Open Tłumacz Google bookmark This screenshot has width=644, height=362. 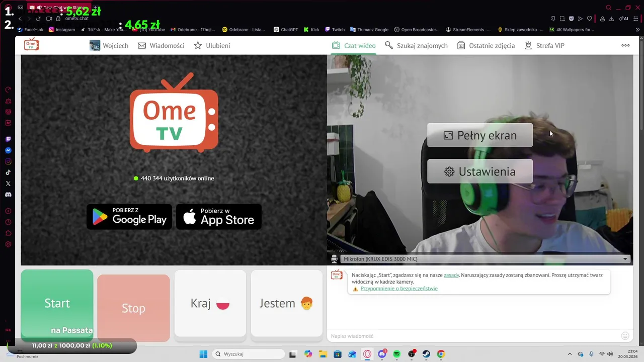tap(369, 30)
